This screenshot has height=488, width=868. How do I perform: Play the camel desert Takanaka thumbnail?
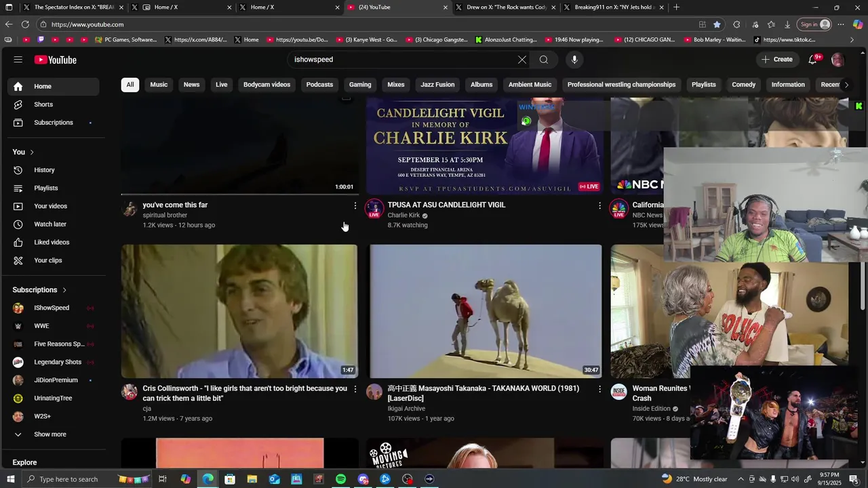pyautogui.click(x=484, y=311)
